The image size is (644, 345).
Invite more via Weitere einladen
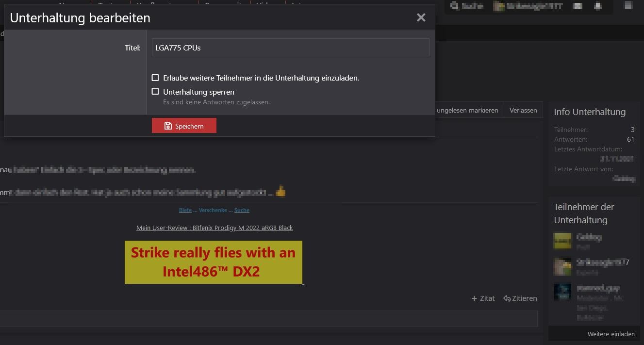click(x=611, y=334)
